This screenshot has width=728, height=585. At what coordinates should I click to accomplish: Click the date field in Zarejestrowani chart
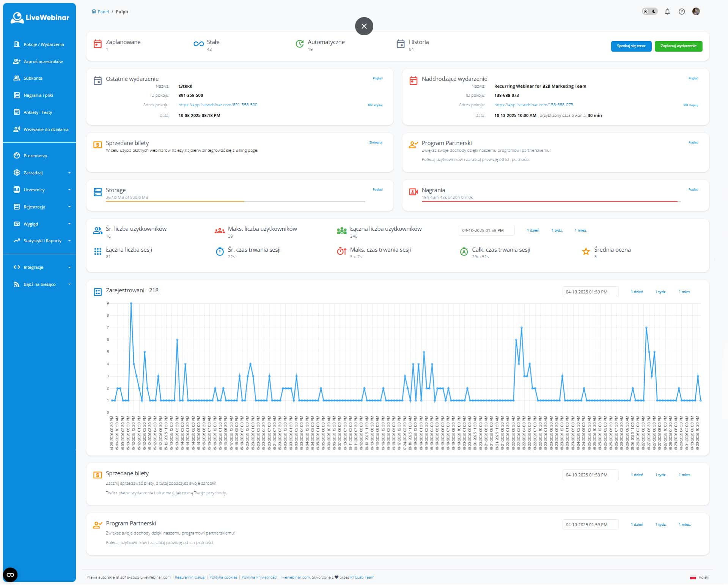pos(590,292)
